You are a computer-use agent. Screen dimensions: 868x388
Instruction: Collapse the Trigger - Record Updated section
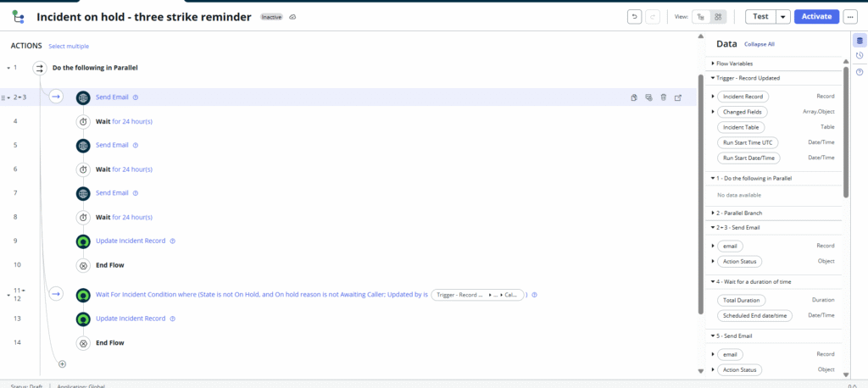712,78
